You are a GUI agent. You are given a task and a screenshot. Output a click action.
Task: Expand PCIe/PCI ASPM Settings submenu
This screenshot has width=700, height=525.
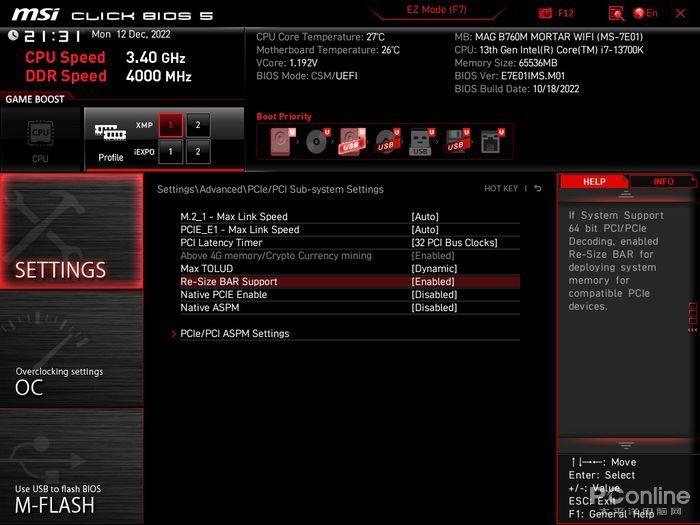coord(234,333)
